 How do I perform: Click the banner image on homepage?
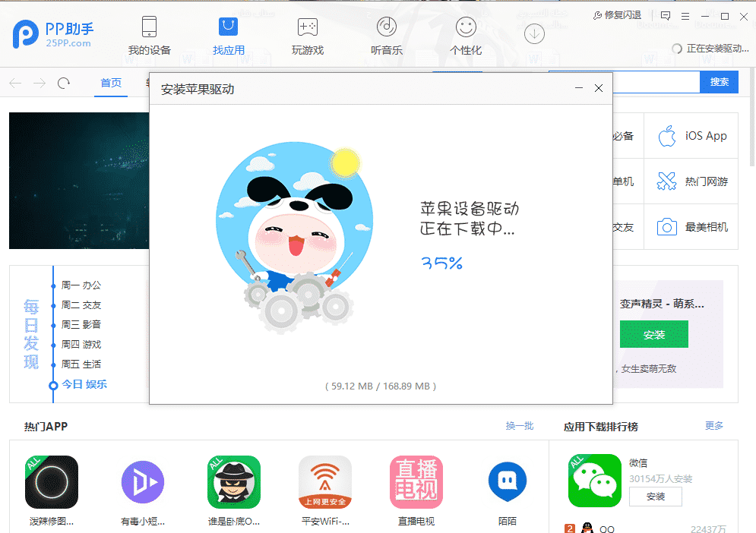pos(79,181)
